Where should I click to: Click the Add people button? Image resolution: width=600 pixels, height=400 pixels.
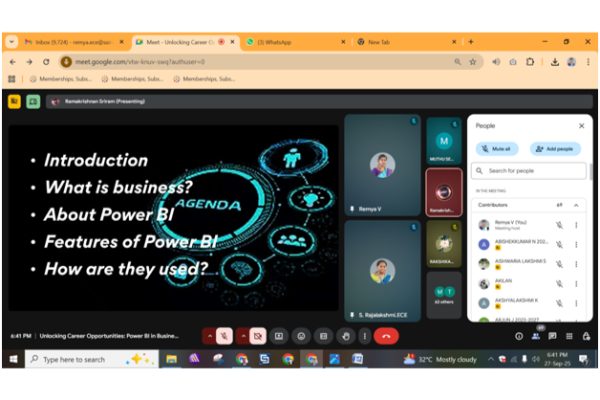tap(555, 148)
